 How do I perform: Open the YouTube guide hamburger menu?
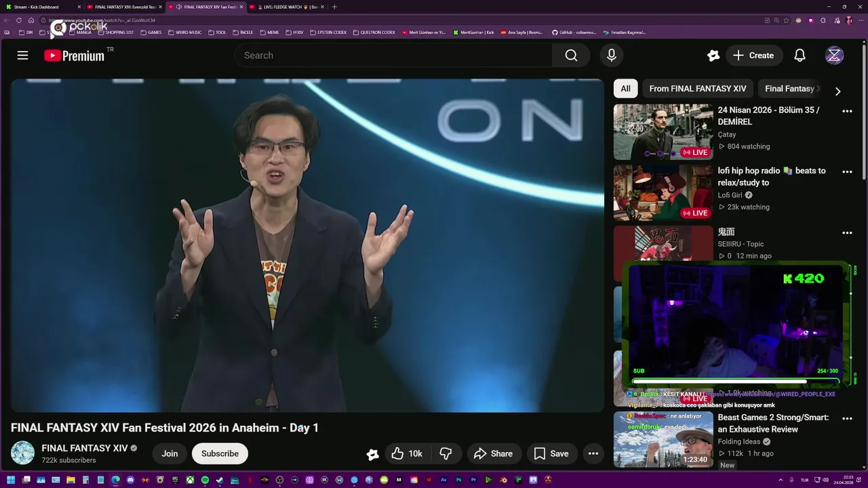coord(22,56)
